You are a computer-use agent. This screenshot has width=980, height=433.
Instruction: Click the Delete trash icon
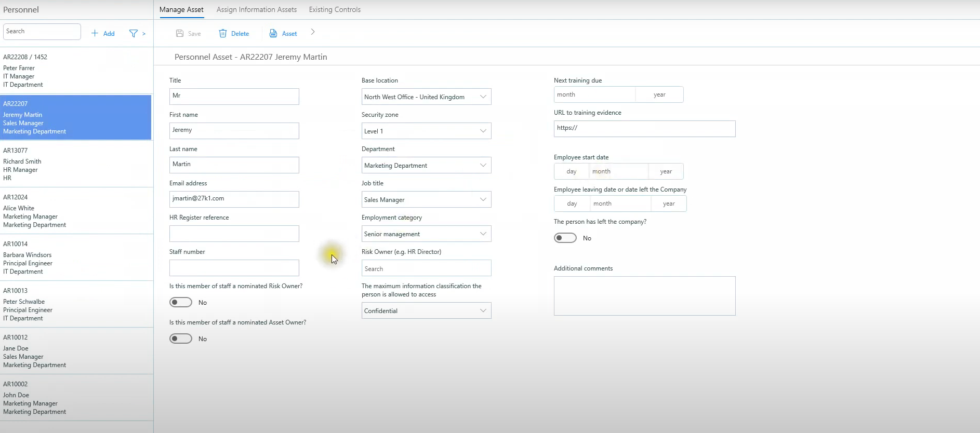coord(223,33)
